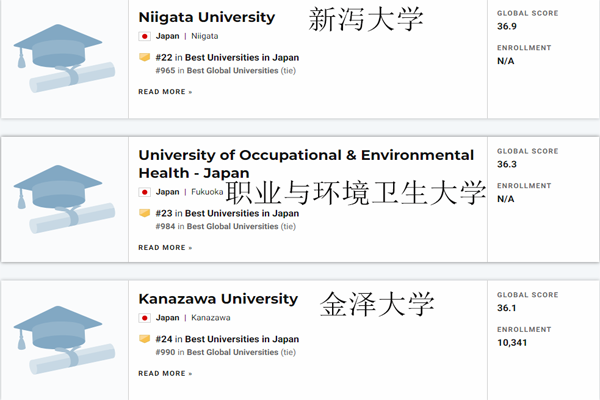Click the N/A enrollment for Niigata University
600x400 pixels.
point(505,61)
